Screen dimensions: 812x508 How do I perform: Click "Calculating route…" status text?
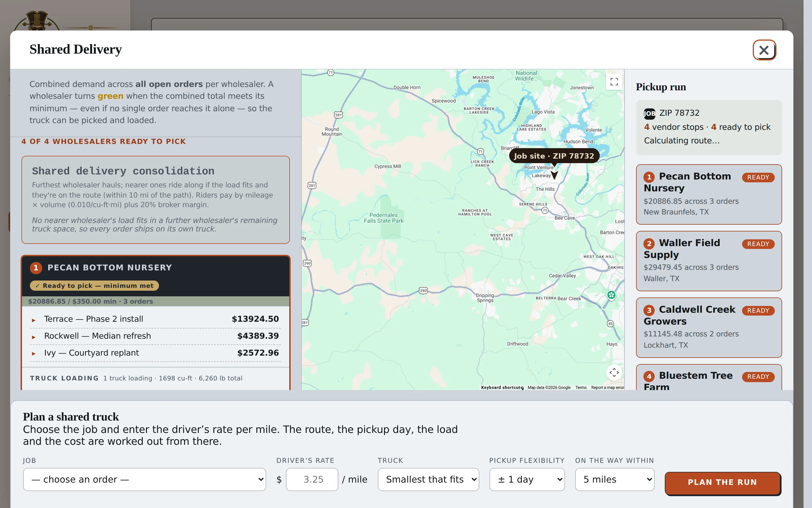[681, 141]
